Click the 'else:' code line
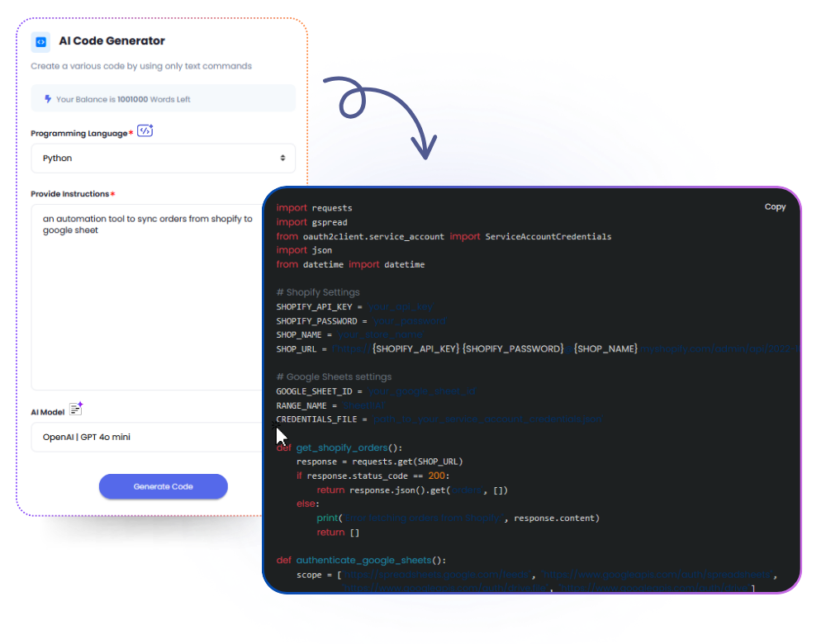Image resolution: width=826 pixels, height=644 pixels. (307, 504)
